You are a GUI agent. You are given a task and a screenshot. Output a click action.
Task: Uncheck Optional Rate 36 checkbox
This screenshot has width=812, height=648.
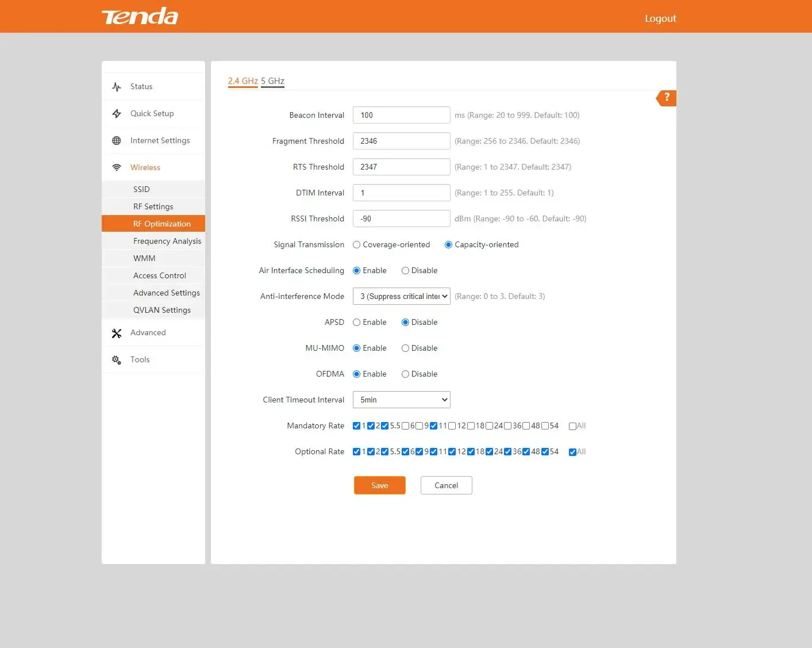pyautogui.click(x=508, y=452)
